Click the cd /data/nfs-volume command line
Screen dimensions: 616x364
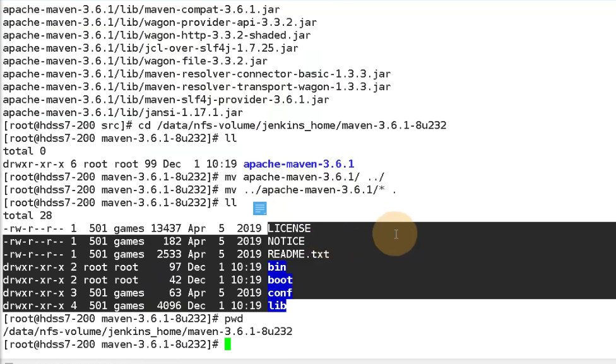225,126
